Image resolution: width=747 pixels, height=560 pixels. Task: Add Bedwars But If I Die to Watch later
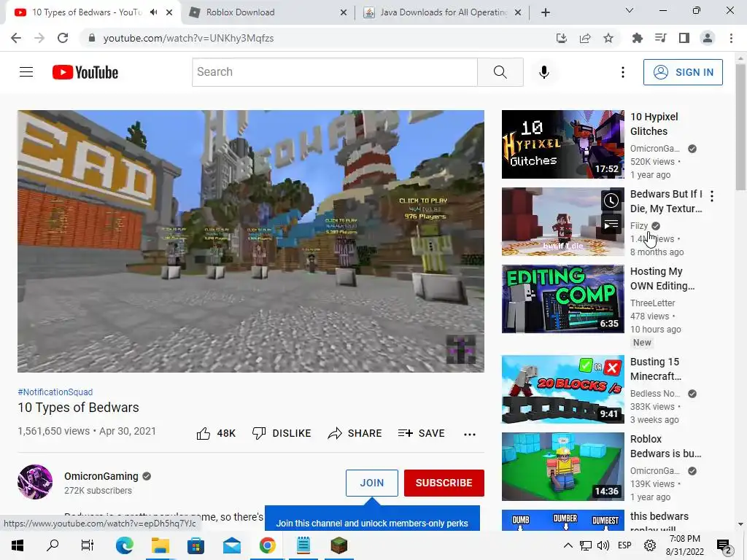coord(611,201)
